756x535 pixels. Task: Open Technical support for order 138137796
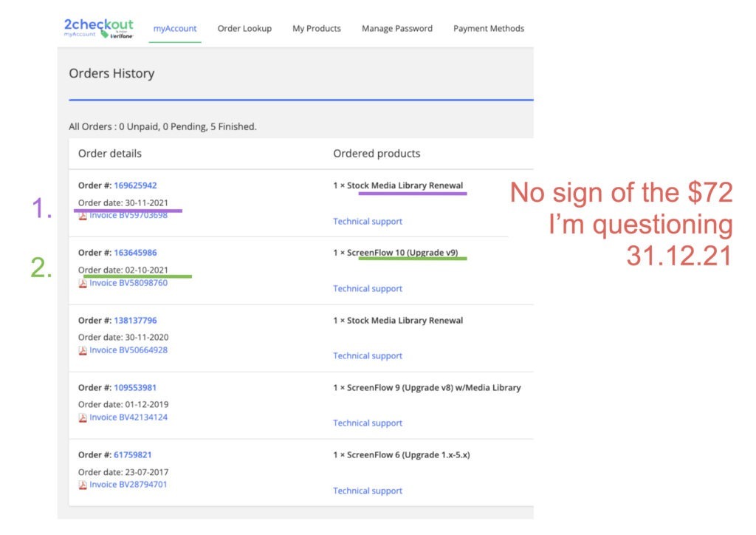[368, 355]
